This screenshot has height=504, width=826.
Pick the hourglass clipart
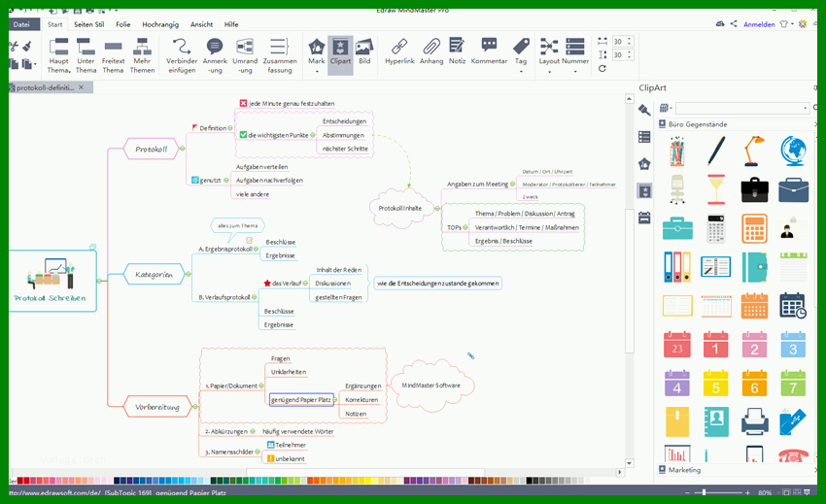716,189
